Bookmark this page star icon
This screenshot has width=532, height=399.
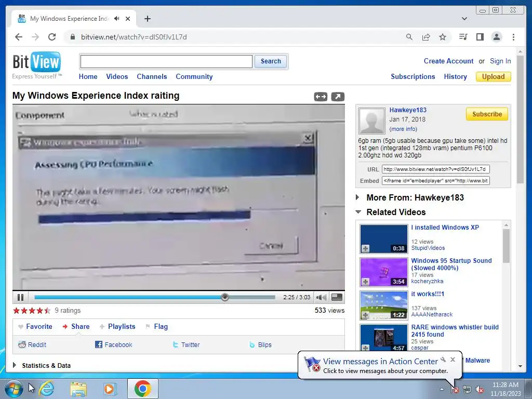pos(443,37)
